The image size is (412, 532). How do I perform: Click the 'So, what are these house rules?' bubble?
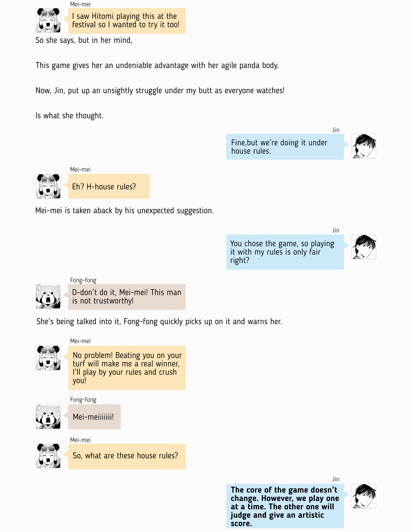127,456
